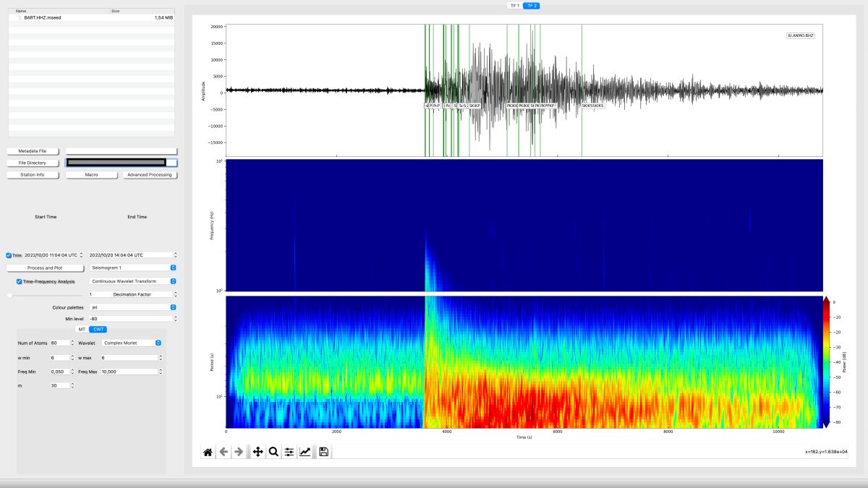Select the MT tab
The image size is (868, 488).
point(82,329)
